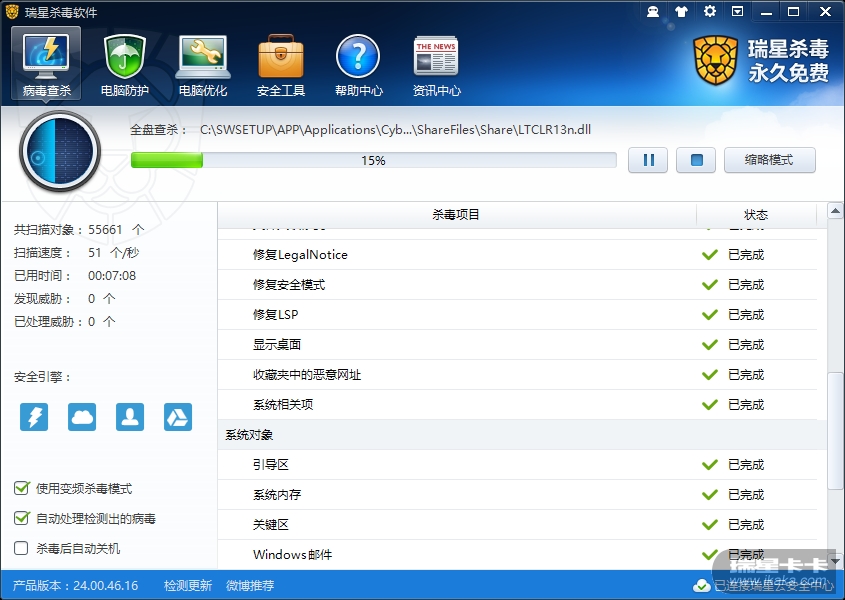Viewport: 845px width, 600px height.
Task: Select the 显示桌面 row
Action: pyautogui.click(x=517, y=344)
